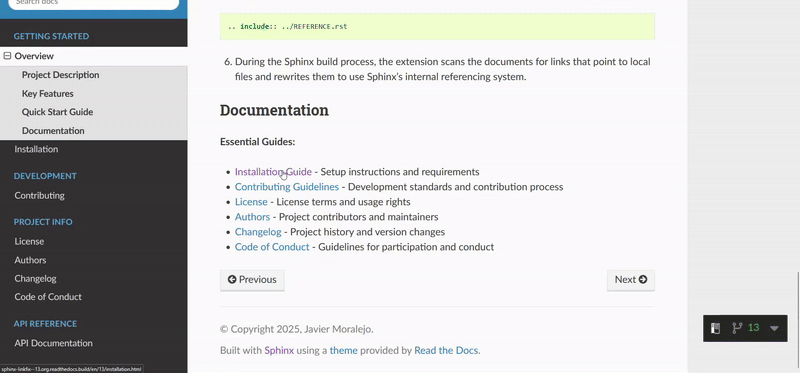
Task: Open API Documentation from sidebar
Action: coord(54,343)
